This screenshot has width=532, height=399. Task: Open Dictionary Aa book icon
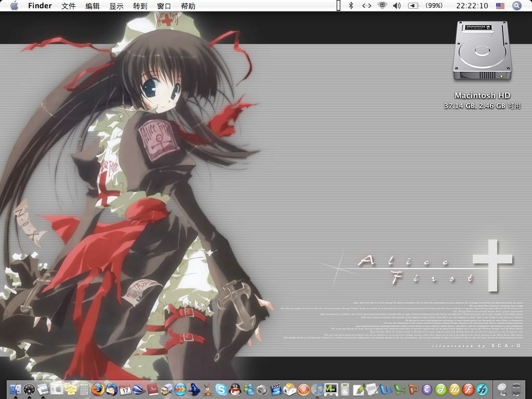[x=153, y=389]
